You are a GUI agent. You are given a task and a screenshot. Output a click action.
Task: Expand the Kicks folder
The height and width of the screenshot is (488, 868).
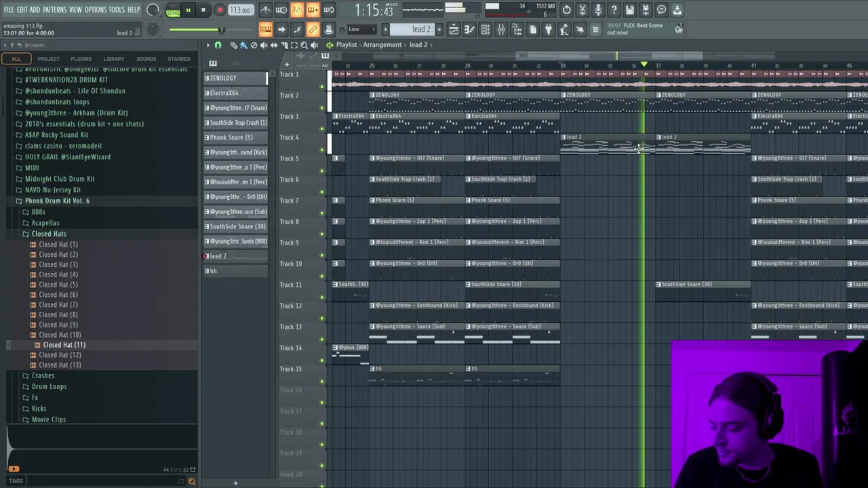pyautogui.click(x=39, y=409)
